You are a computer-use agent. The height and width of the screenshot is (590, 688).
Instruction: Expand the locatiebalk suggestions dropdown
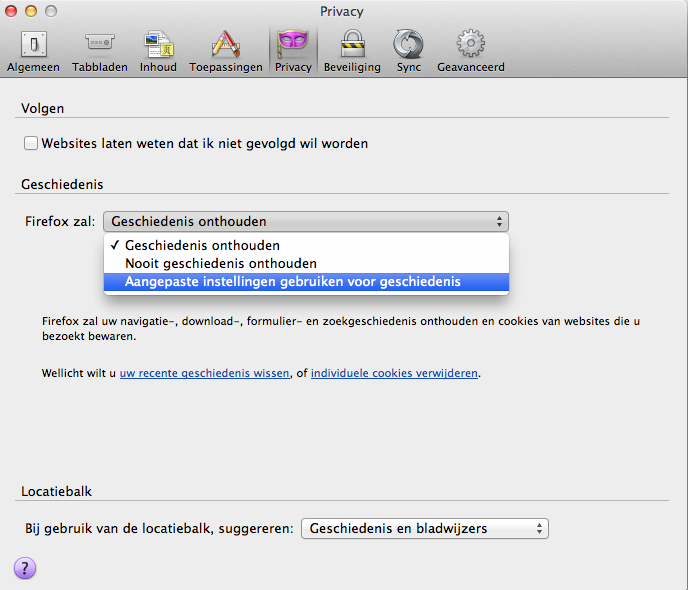click(x=425, y=528)
